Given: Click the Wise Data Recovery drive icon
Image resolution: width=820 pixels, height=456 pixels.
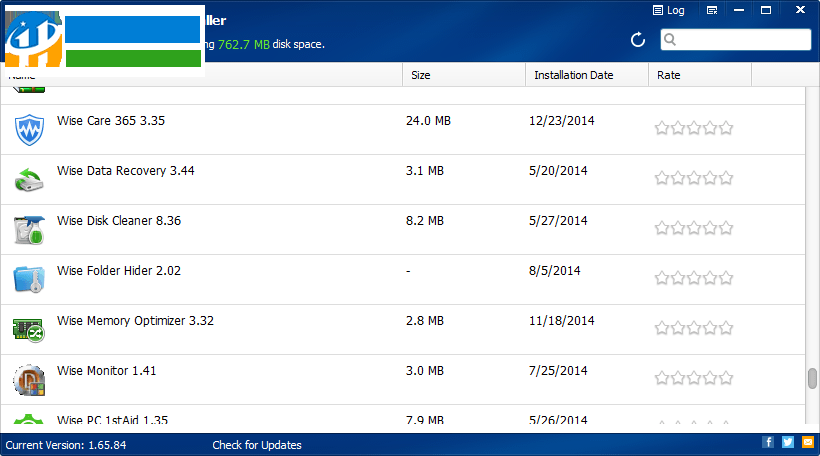Looking at the screenshot, I should click(x=29, y=179).
